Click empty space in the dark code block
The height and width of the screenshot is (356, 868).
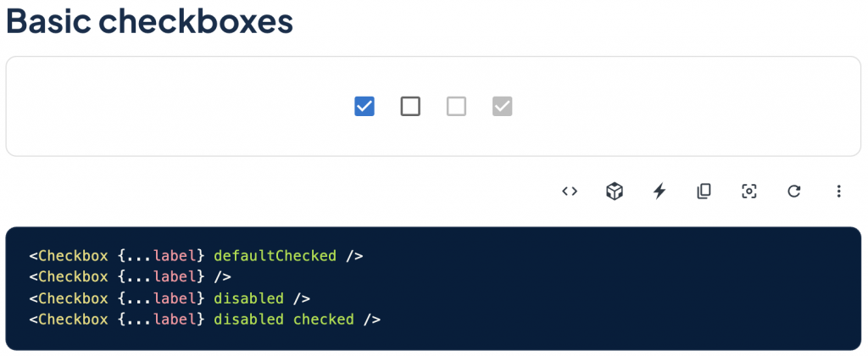tap(636, 288)
